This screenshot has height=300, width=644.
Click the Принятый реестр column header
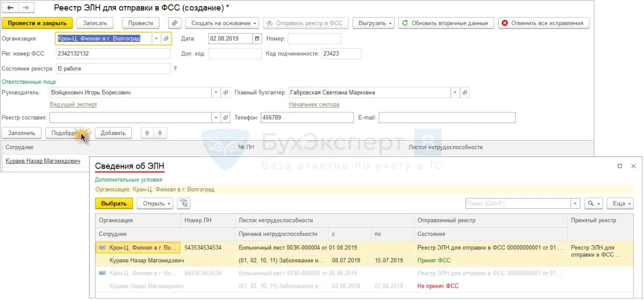tap(601, 220)
